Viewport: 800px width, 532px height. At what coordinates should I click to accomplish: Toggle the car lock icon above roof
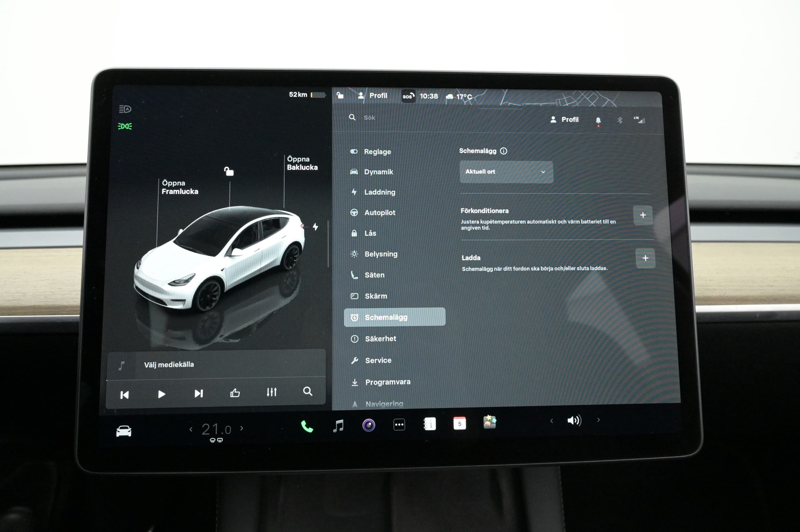(229, 171)
